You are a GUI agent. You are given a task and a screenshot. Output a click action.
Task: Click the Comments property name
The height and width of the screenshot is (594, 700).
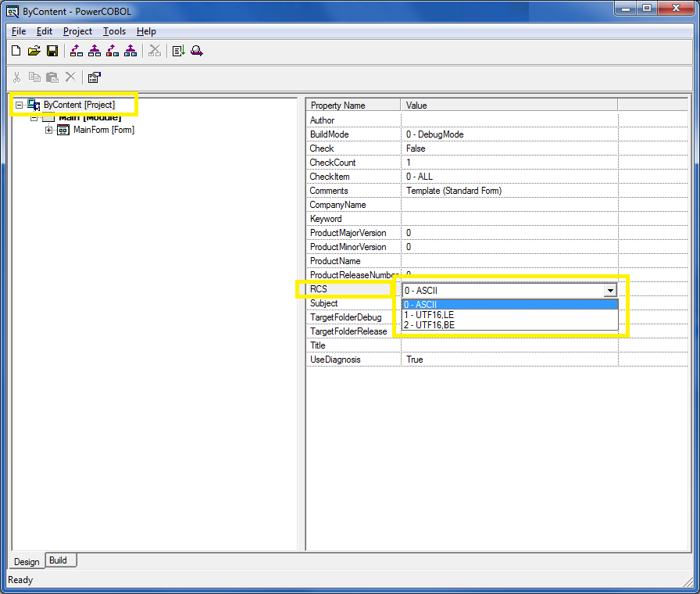329,191
